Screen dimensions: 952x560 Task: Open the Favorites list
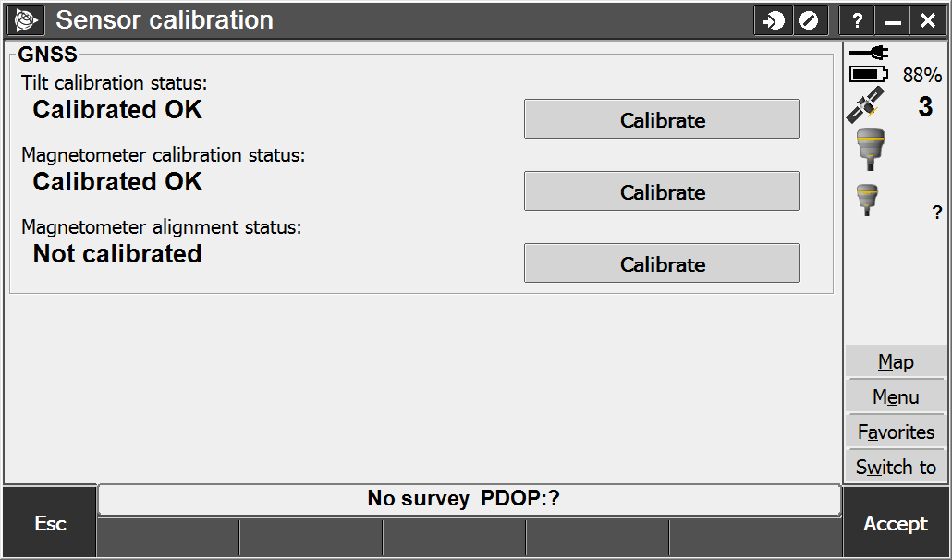click(x=896, y=432)
